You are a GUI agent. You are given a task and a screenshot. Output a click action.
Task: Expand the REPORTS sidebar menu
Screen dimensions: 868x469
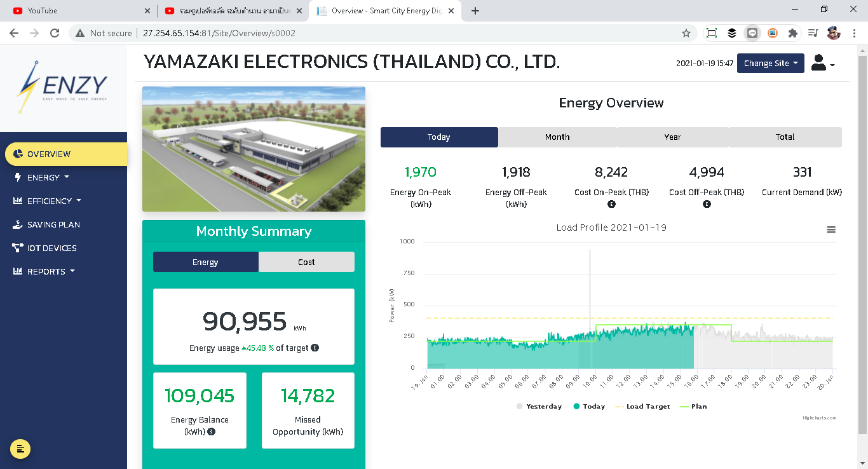[51, 271]
